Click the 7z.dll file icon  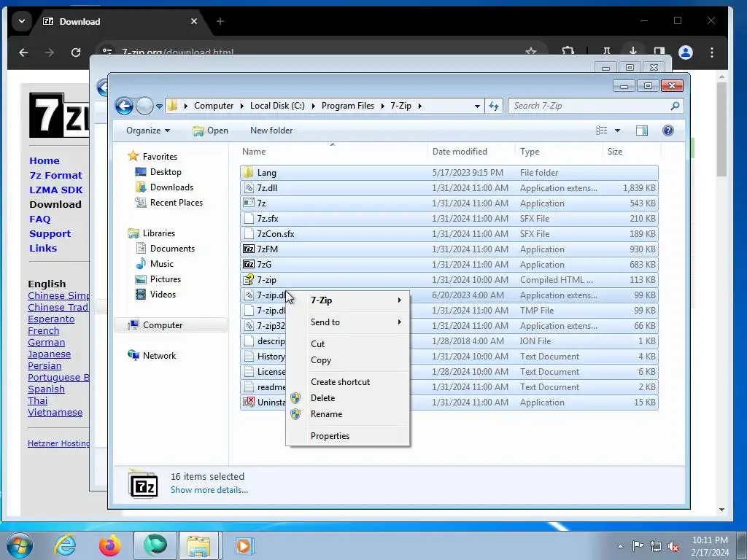click(248, 187)
